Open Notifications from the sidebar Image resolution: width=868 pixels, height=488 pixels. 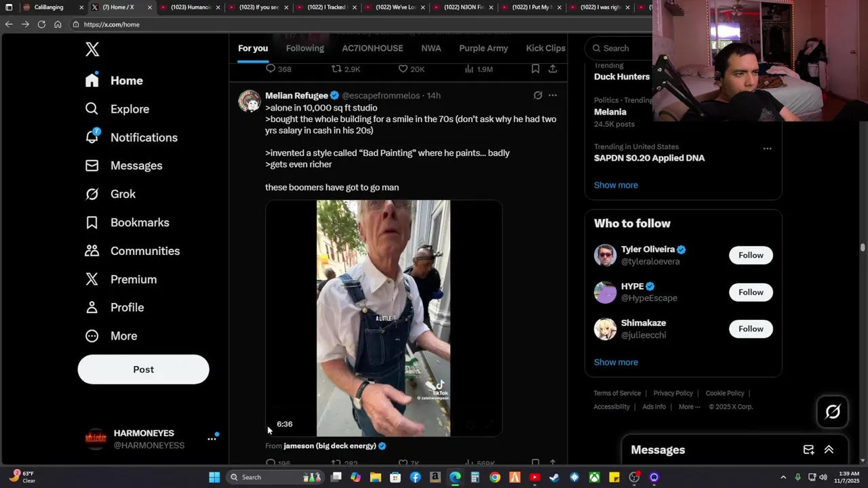[x=131, y=137]
